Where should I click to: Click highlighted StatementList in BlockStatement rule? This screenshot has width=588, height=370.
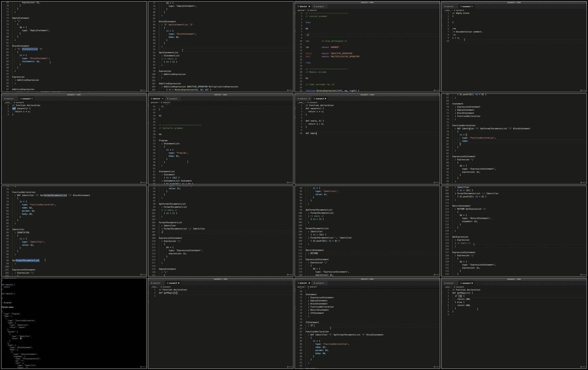coord(30,49)
